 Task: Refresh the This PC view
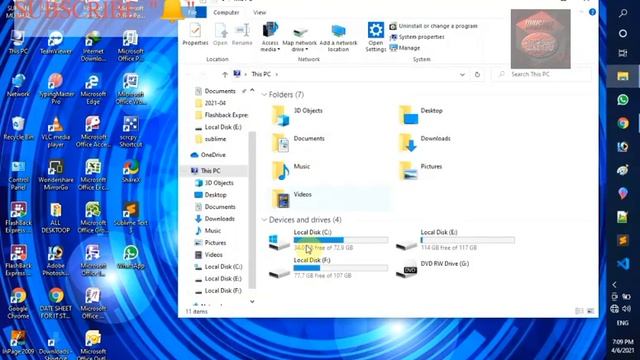[477, 75]
